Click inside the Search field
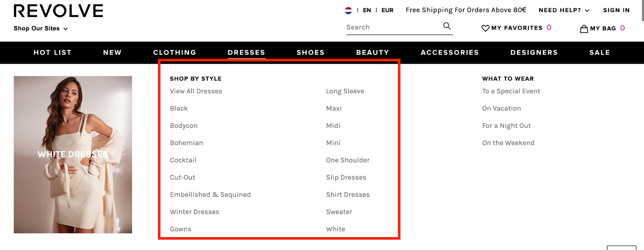The width and height of the screenshot is (644, 250). (x=386, y=27)
